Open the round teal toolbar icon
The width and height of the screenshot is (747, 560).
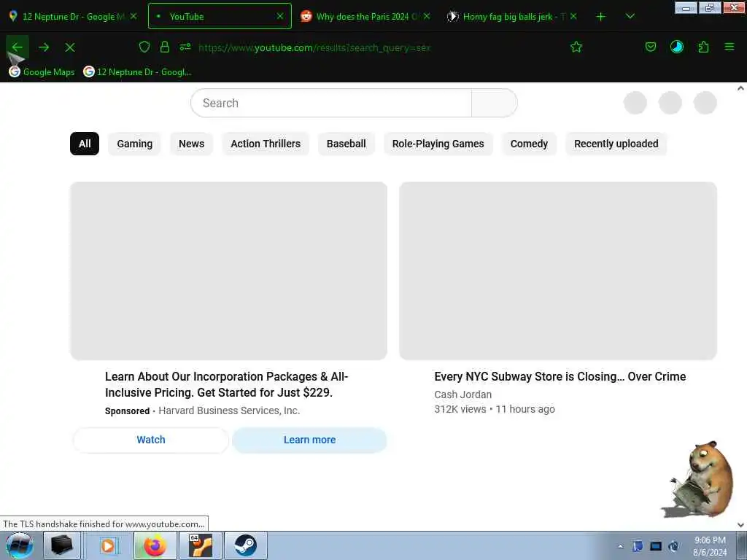point(677,47)
